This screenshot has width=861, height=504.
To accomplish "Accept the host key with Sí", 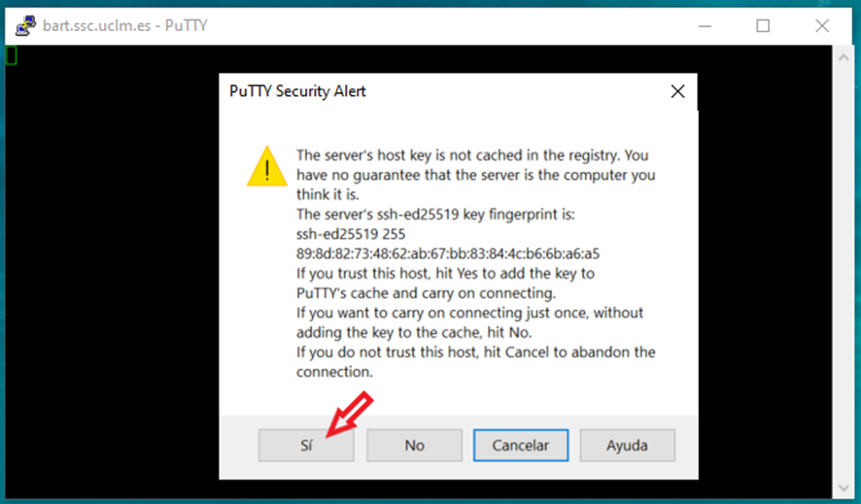I will coord(306,446).
